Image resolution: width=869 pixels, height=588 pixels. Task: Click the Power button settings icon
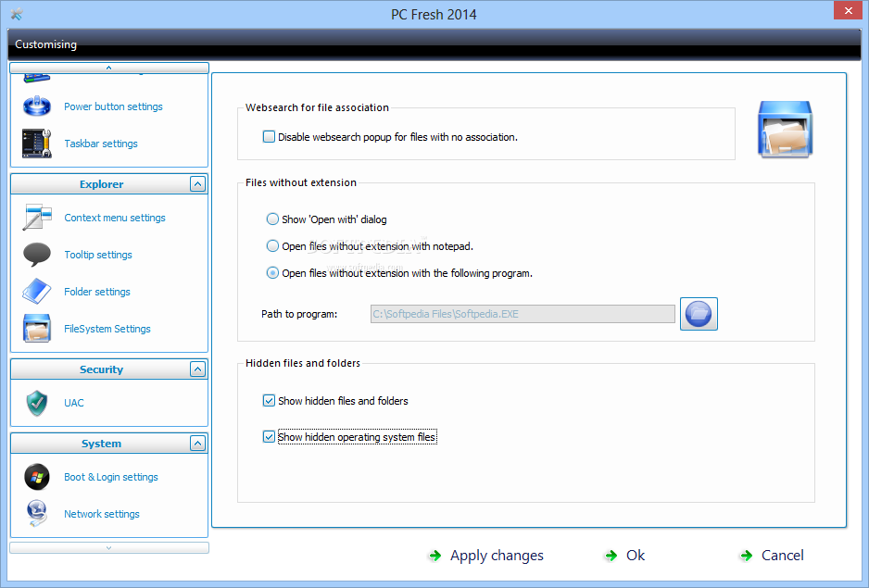coord(36,106)
